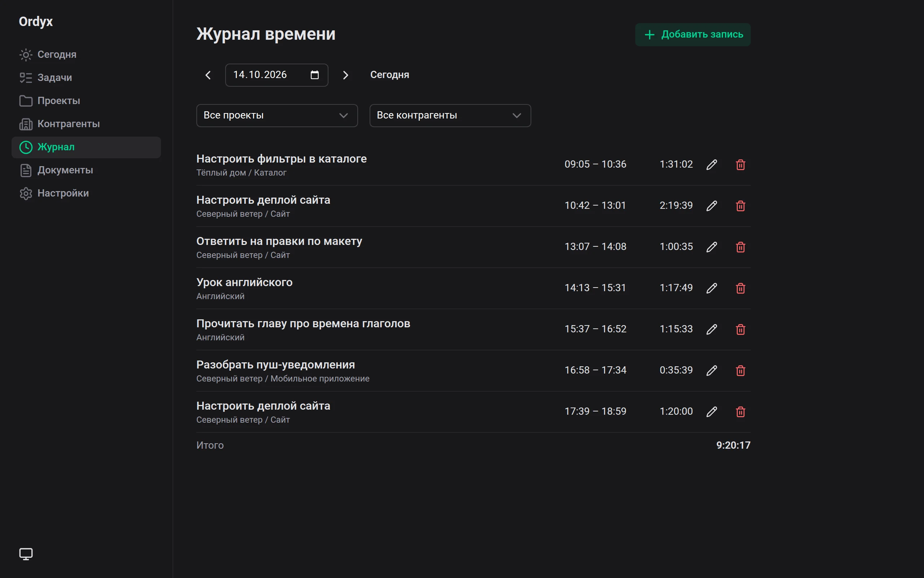
Task: Delete the Урок английского entry
Action: [740, 288]
